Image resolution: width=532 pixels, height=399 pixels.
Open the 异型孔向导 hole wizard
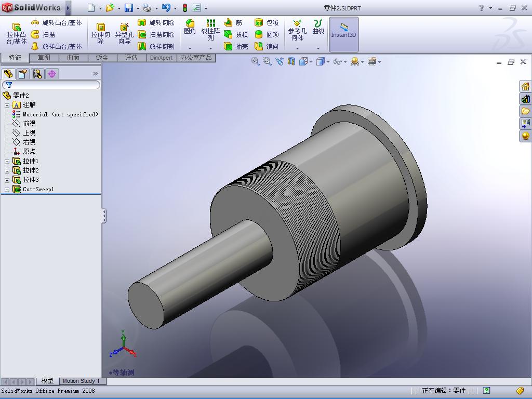click(124, 34)
